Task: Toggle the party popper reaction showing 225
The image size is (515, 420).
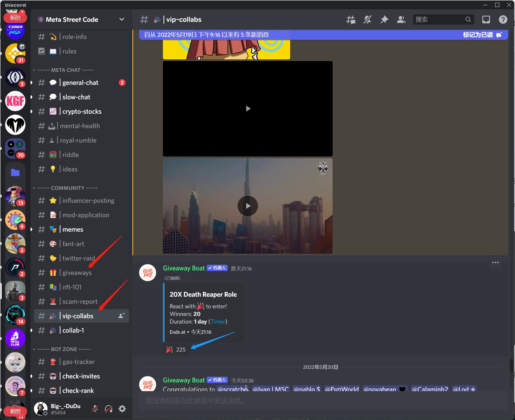Action: point(176,350)
